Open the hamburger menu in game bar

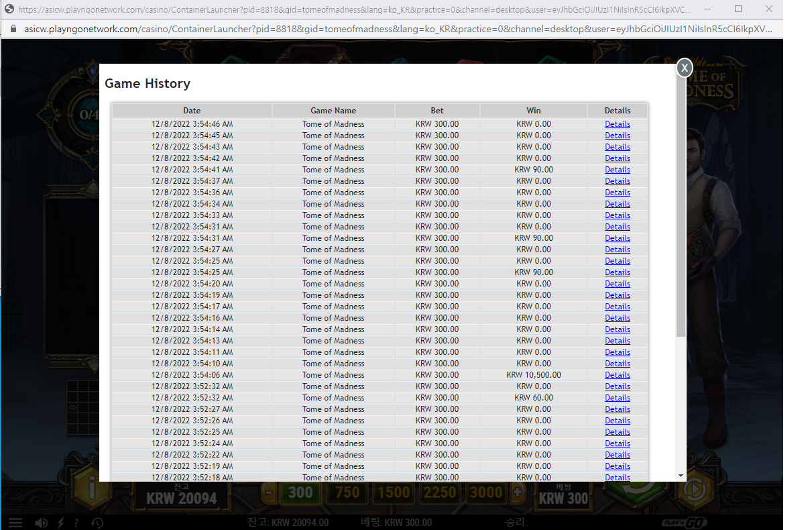[15, 523]
